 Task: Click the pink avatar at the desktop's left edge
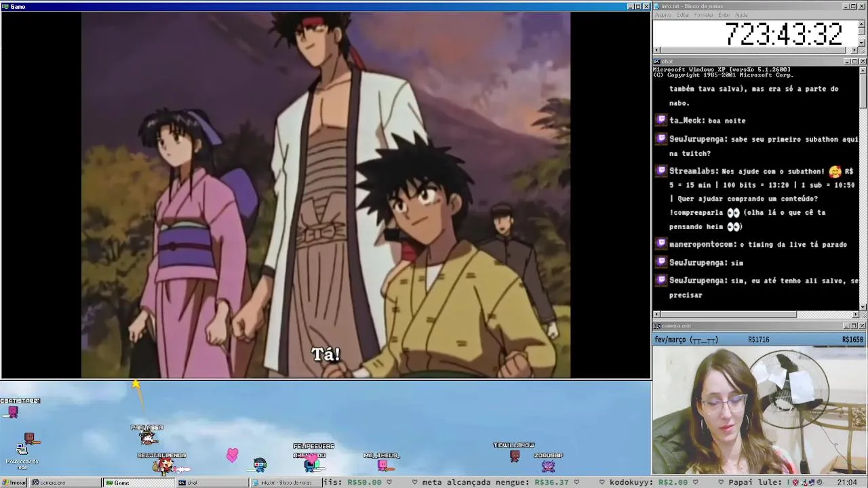(x=13, y=411)
